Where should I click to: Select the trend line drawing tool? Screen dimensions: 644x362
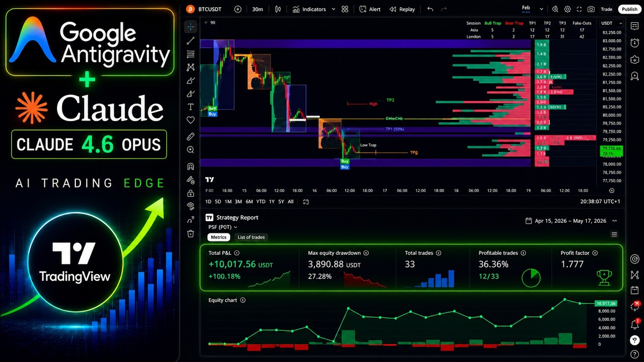[191, 41]
